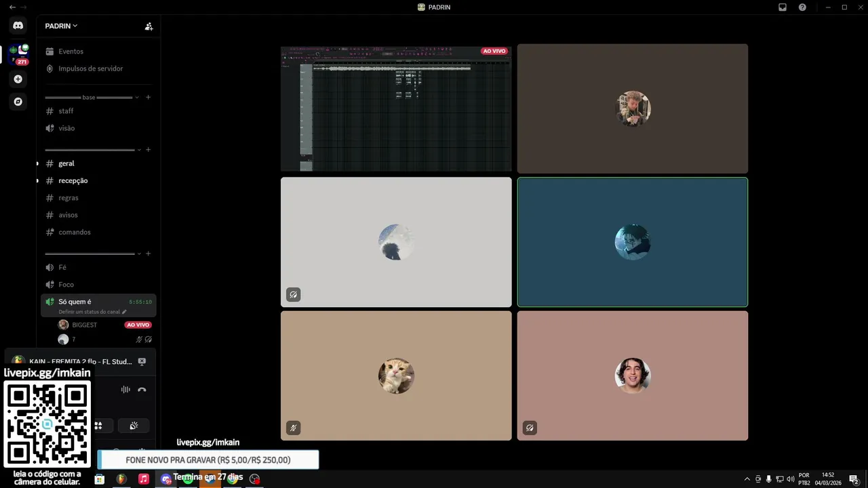868x488 pixels.
Task: Open the geral channel
Action: pos(98,163)
